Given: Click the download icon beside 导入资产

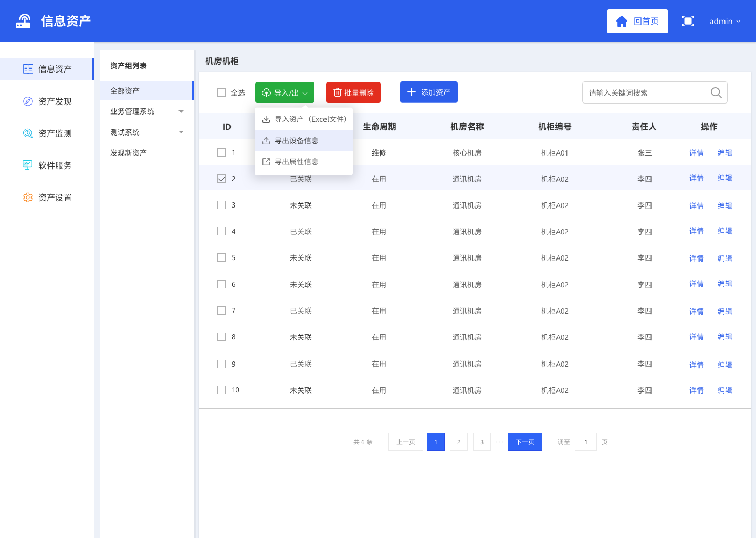Looking at the screenshot, I should coord(266,119).
